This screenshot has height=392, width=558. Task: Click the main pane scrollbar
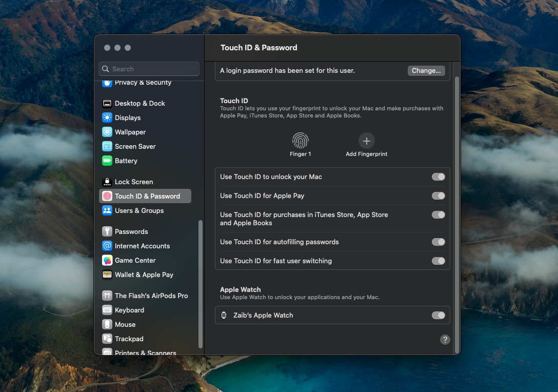[456, 215]
